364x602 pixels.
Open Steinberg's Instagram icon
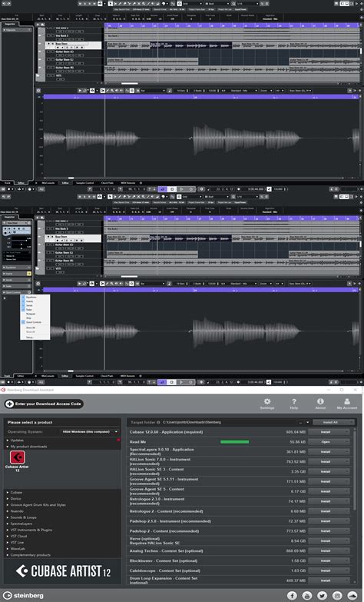(x=337, y=596)
